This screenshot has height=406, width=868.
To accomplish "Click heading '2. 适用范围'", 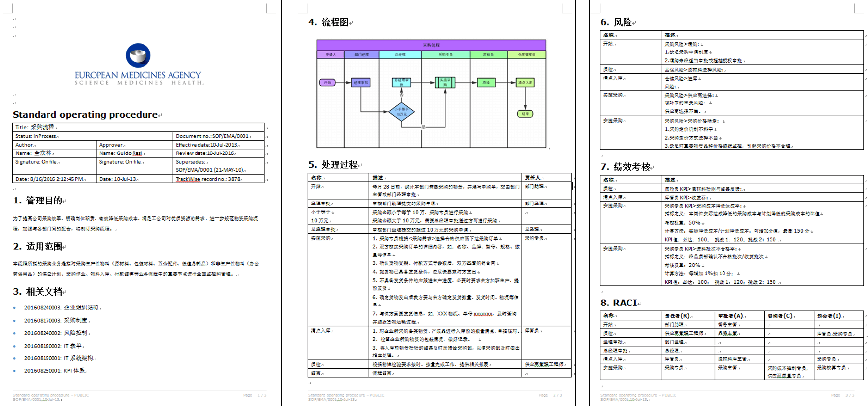I will (x=38, y=246).
